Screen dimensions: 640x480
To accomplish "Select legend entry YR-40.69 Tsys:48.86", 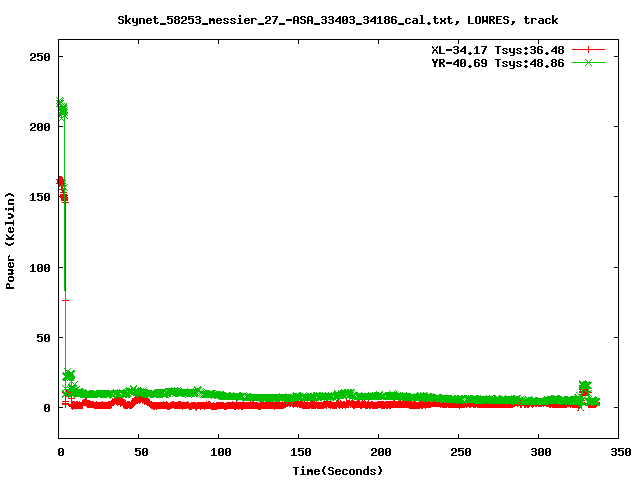I will (x=498, y=63).
